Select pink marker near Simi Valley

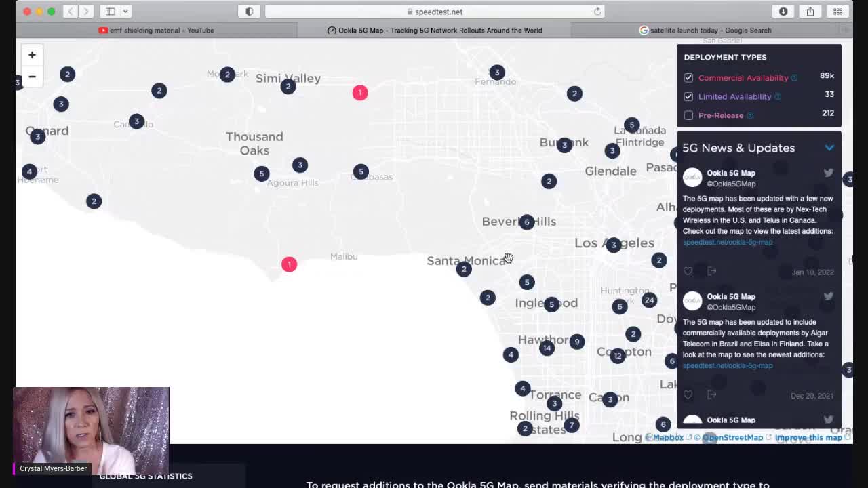pos(360,93)
